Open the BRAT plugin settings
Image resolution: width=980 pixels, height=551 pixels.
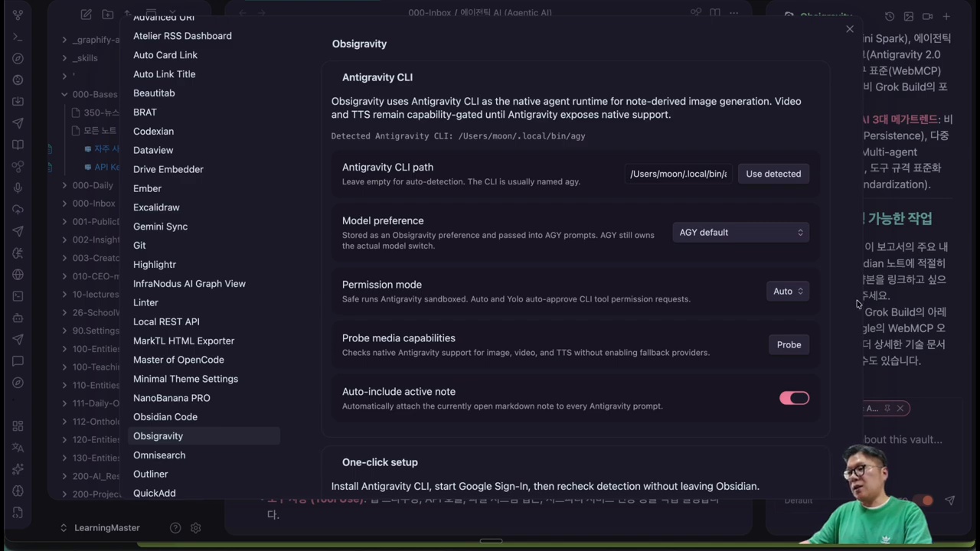204,112
